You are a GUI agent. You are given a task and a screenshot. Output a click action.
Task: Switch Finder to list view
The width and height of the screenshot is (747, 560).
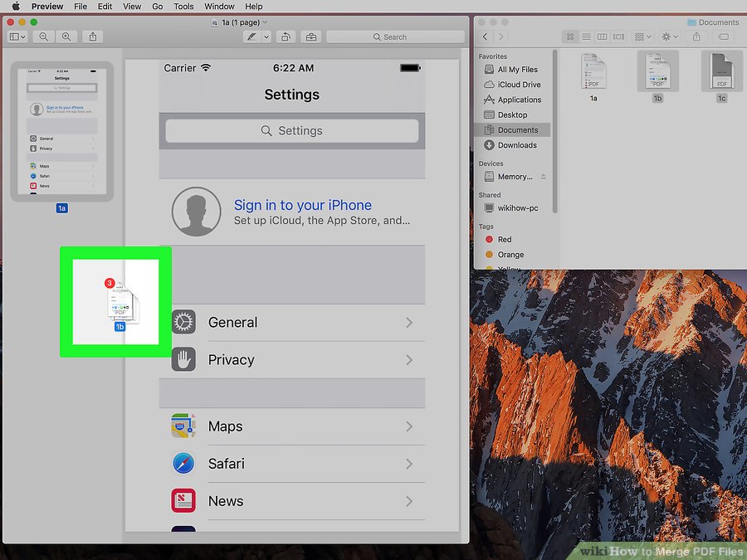coord(587,37)
